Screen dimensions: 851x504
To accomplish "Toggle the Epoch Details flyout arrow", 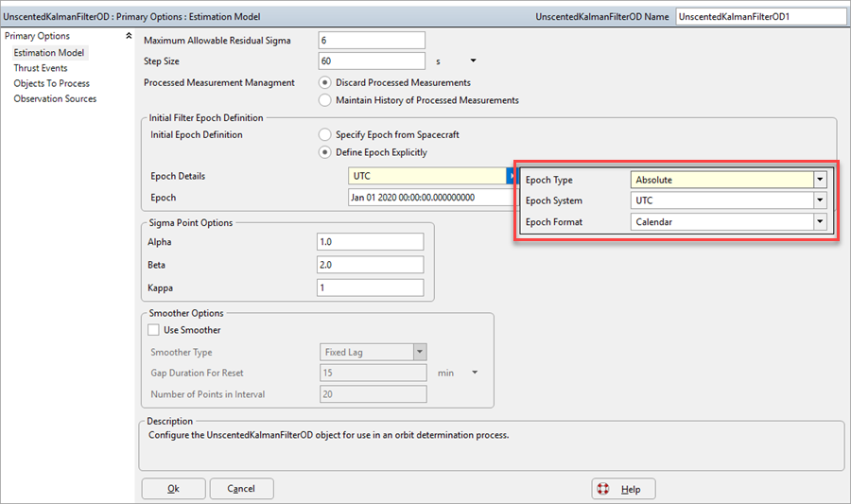I will point(512,176).
